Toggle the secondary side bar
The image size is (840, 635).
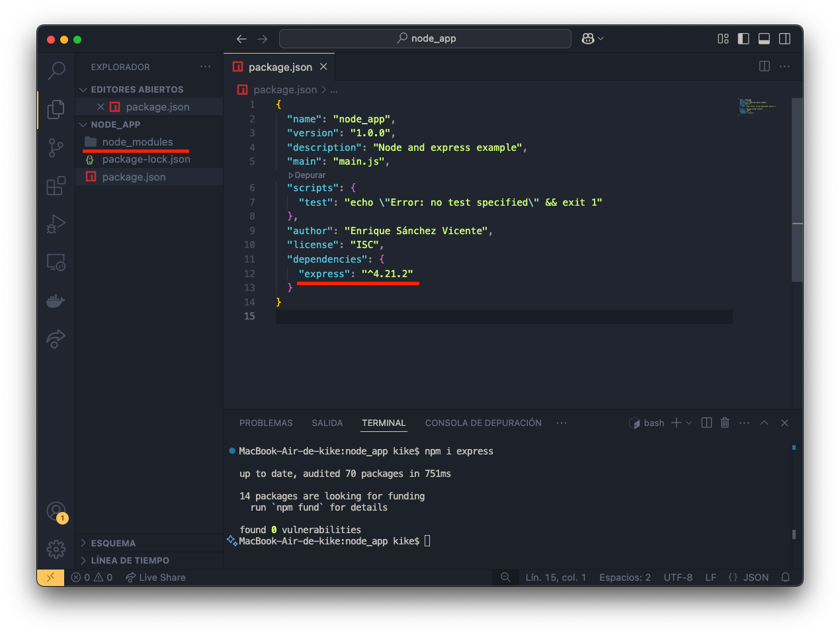coord(785,39)
